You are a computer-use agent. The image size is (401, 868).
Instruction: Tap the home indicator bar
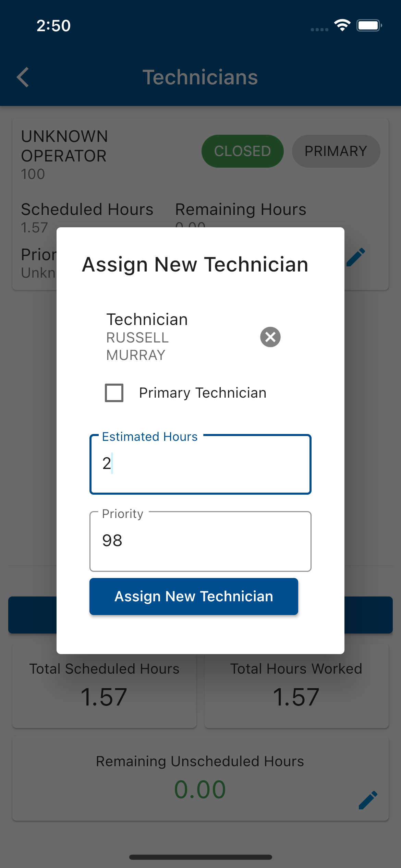(200, 857)
